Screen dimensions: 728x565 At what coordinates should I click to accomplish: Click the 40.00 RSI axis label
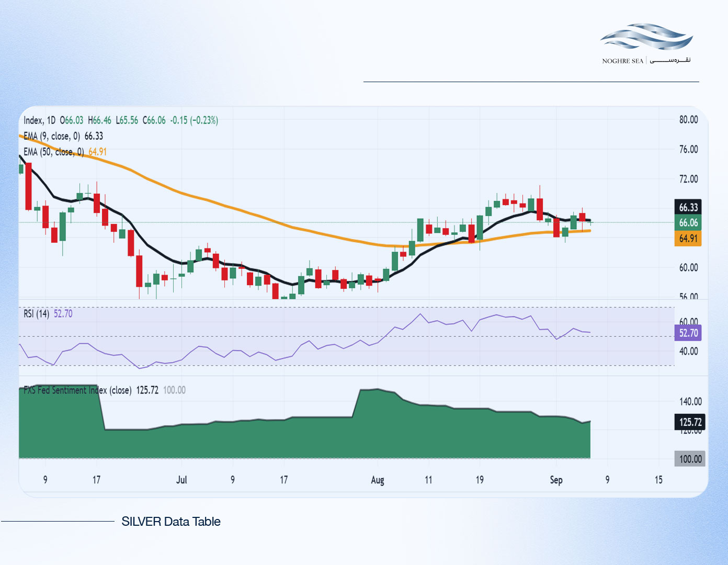click(x=688, y=351)
